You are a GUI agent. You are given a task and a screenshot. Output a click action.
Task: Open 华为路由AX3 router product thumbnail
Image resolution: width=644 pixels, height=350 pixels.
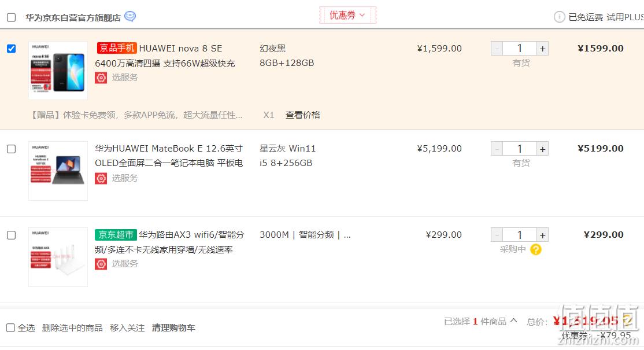pyautogui.click(x=58, y=257)
